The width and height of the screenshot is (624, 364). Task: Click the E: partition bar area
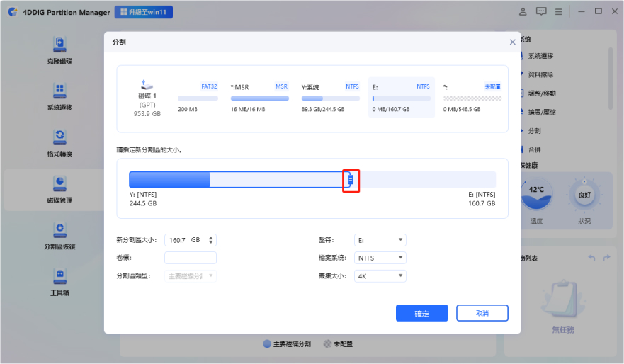click(x=425, y=180)
